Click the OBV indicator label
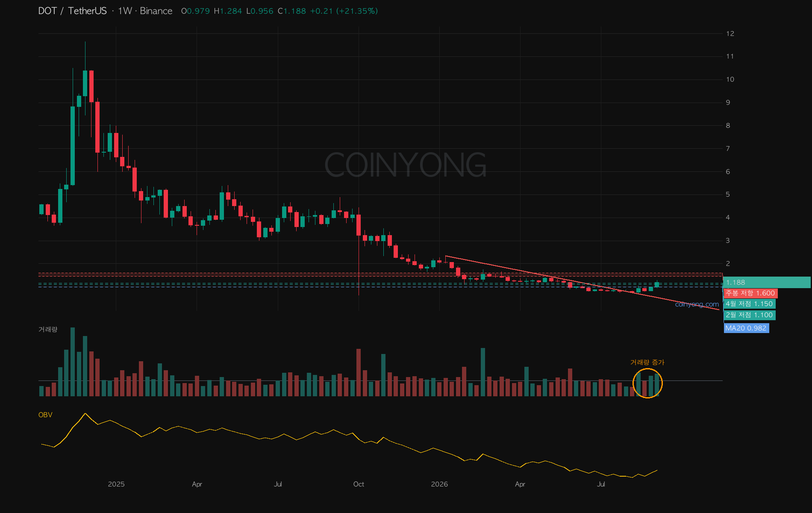This screenshot has width=812, height=513. (45, 415)
